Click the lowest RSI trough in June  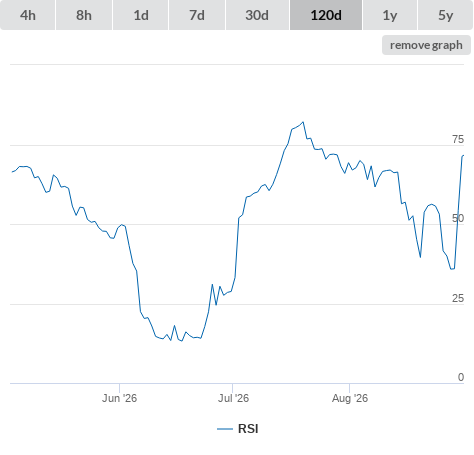pyautogui.click(x=182, y=341)
